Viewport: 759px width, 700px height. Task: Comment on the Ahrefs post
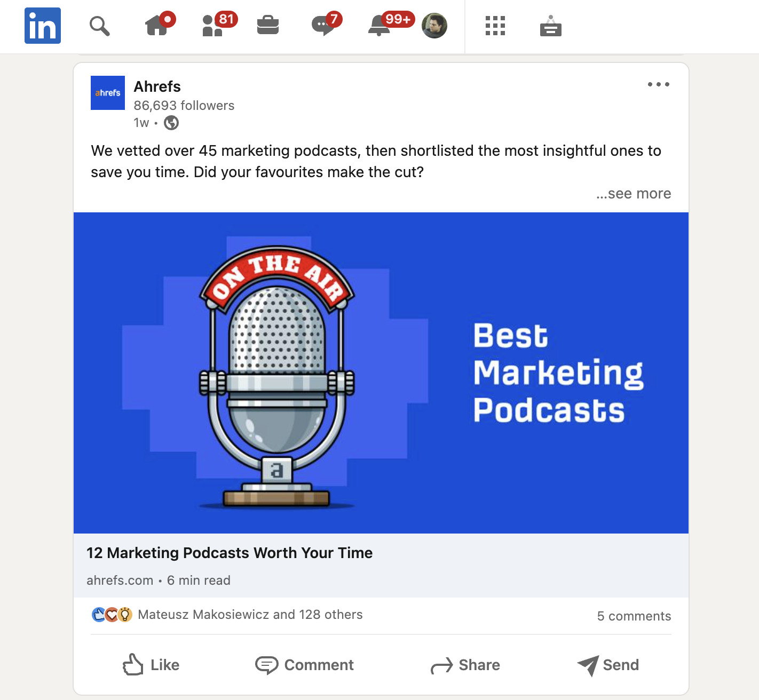(x=304, y=665)
